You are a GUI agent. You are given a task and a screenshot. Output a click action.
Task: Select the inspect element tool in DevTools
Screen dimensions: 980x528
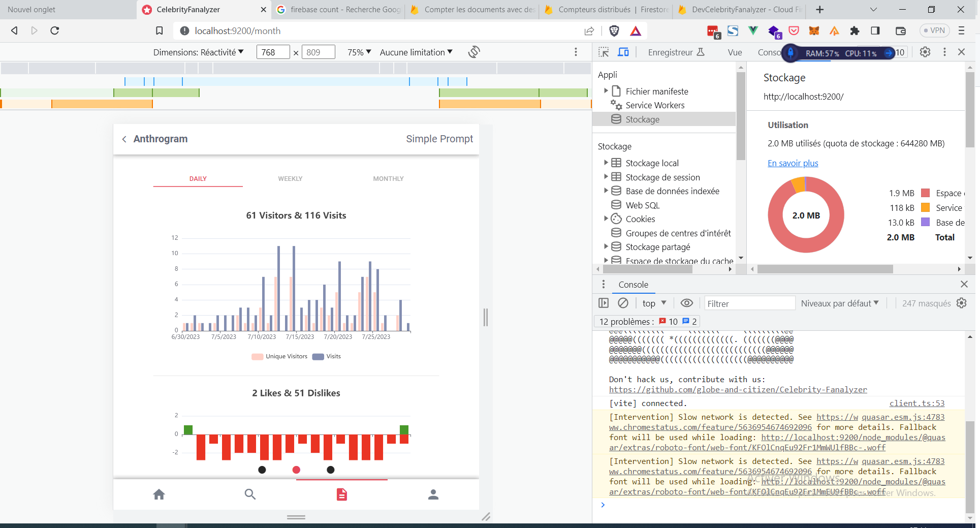click(x=604, y=52)
